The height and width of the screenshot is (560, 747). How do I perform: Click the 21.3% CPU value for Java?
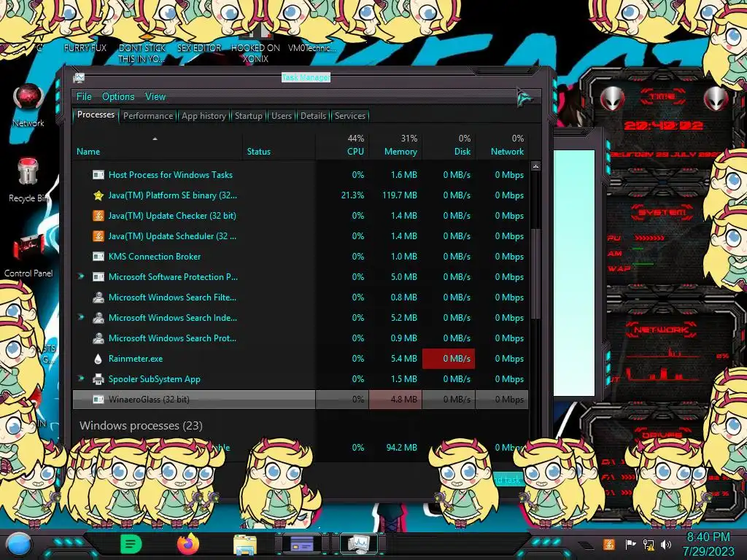tap(352, 195)
